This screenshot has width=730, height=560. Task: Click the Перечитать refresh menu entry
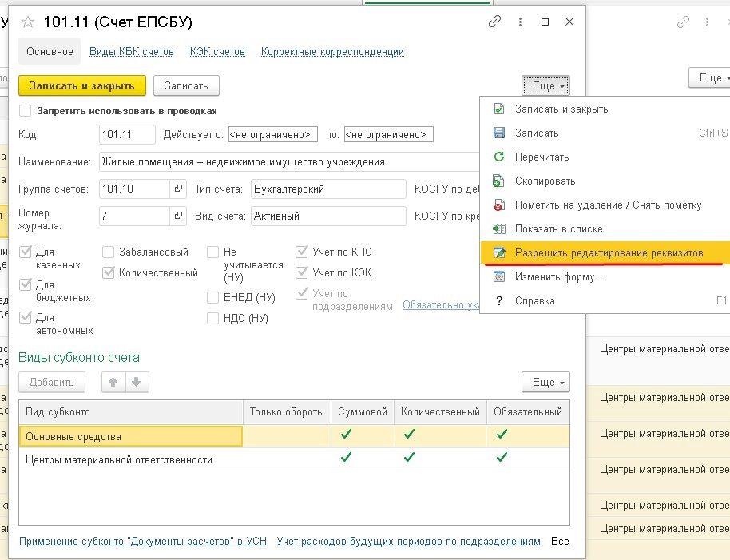(x=542, y=157)
